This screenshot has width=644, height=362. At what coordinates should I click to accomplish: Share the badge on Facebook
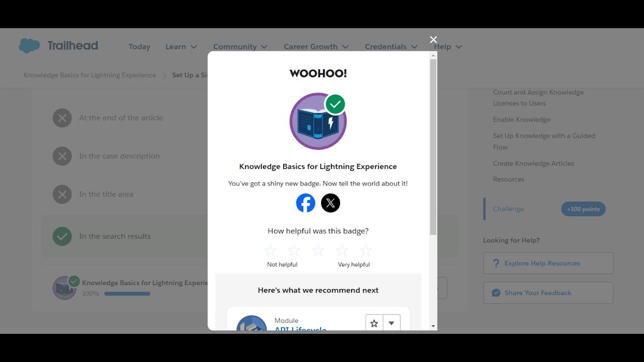(x=305, y=203)
